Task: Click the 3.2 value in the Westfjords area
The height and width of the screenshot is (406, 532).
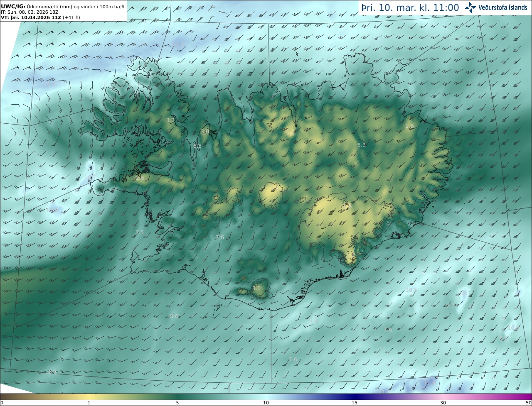Action: 170,120
